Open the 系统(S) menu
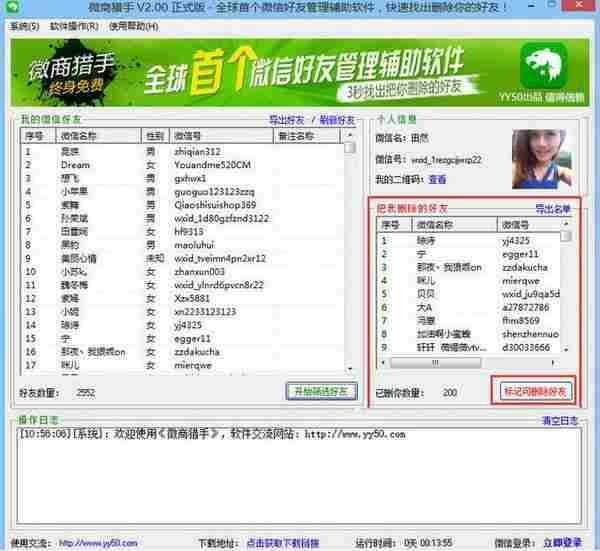 point(24,25)
